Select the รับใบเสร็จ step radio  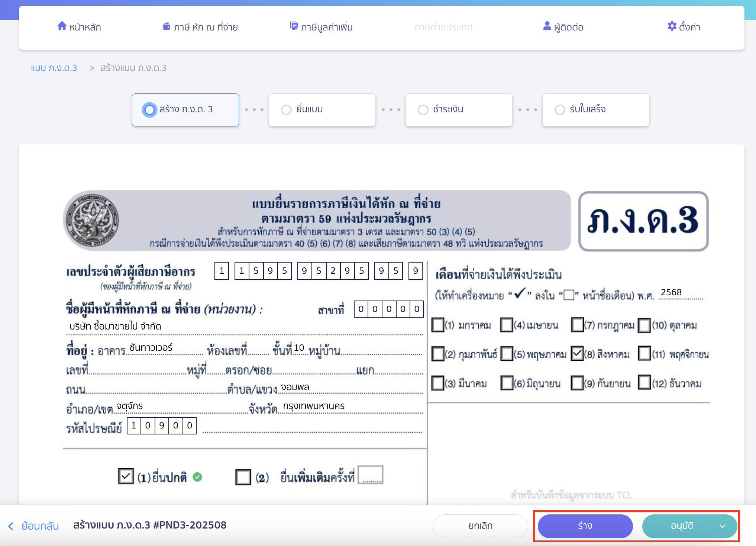pyautogui.click(x=560, y=109)
